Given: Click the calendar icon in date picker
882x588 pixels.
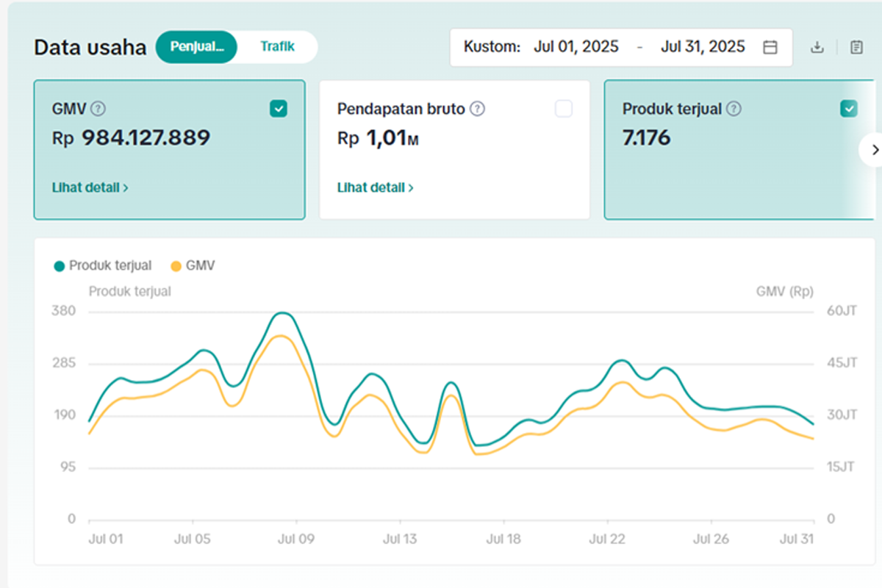Looking at the screenshot, I should [x=770, y=47].
